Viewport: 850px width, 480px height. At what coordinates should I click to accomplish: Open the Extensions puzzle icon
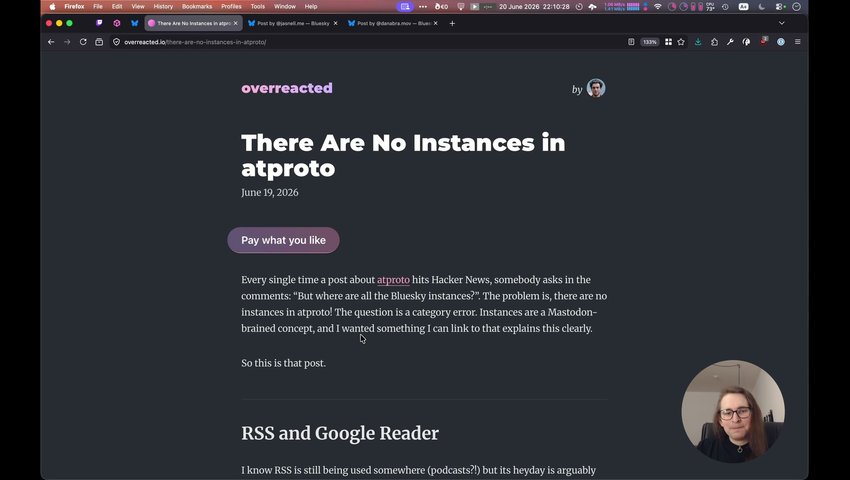tap(714, 42)
